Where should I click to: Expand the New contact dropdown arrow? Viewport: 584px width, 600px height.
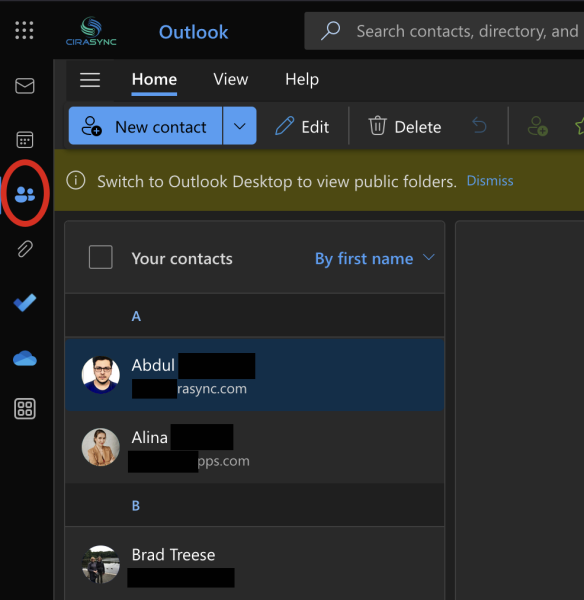point(240,126)
